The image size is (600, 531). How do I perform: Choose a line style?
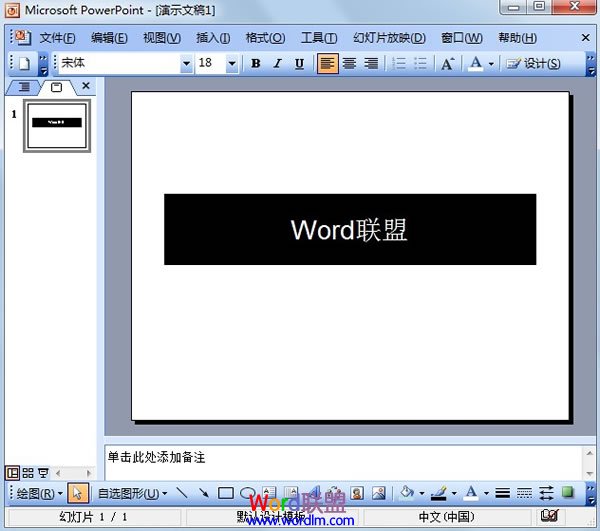coord(502,493)
